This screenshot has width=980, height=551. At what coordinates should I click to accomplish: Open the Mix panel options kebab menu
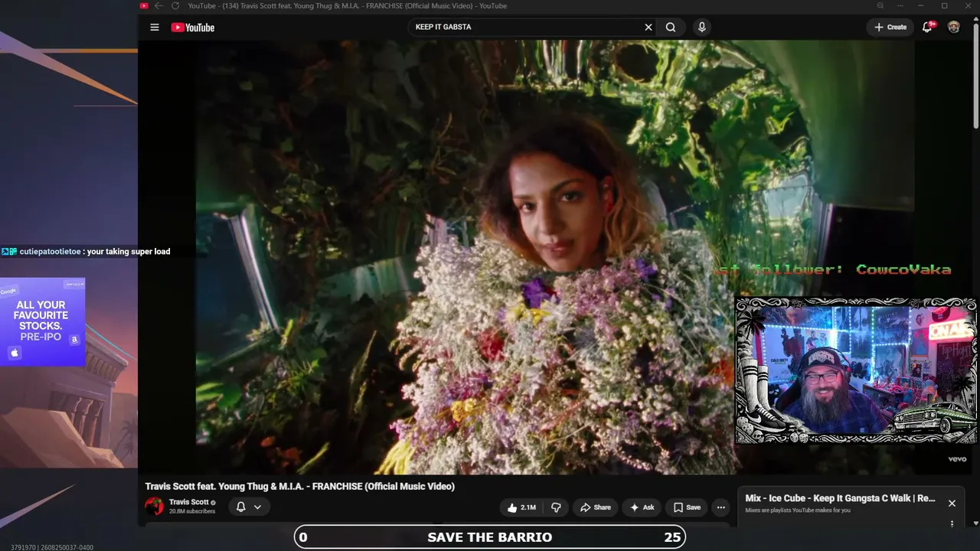(952, 524)
